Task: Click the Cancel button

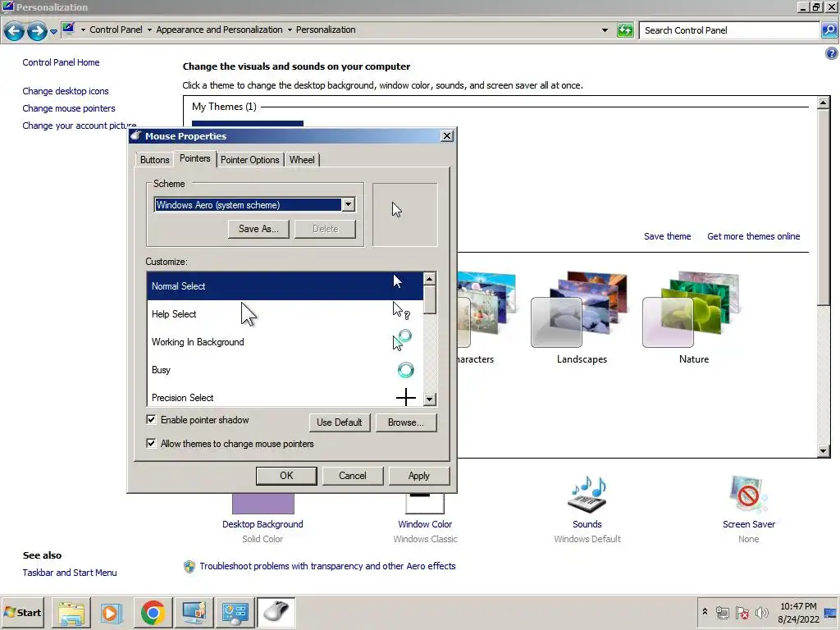Action: coord(353,476)
